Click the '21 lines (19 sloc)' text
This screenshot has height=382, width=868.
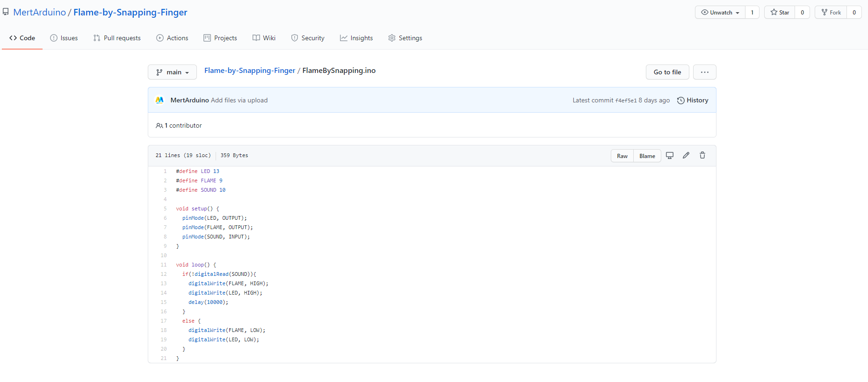(183, 155)
